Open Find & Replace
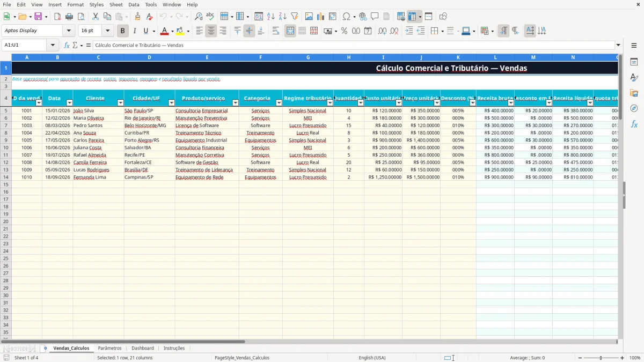The height and width of the screenshot is (362, 644). tap(199, 17)
